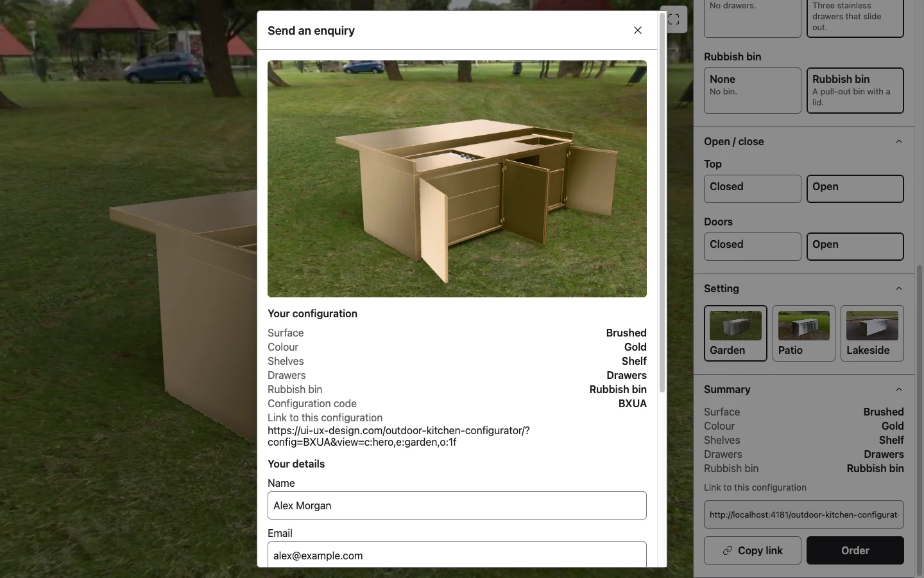
Task: Set Doors to Open
Action: click(855, 247)
